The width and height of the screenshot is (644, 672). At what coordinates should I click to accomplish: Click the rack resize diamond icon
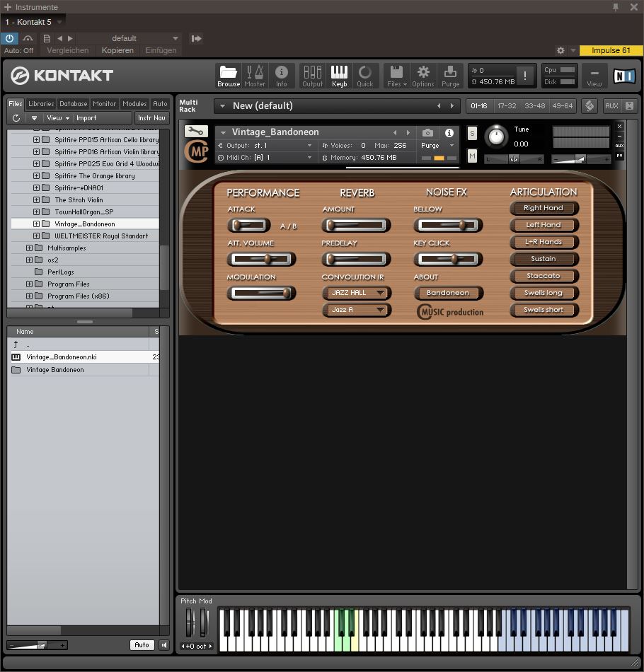[x=590, y=106]
